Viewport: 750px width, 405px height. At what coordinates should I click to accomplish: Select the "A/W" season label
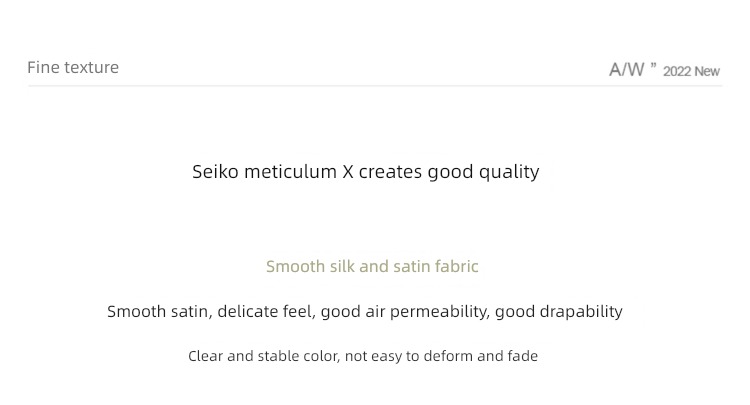(627, 70)
